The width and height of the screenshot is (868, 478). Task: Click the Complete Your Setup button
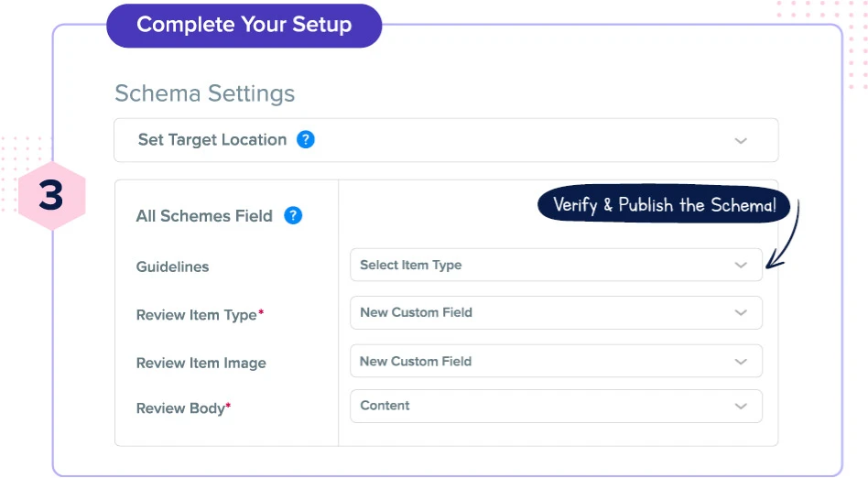click(244, 25)
